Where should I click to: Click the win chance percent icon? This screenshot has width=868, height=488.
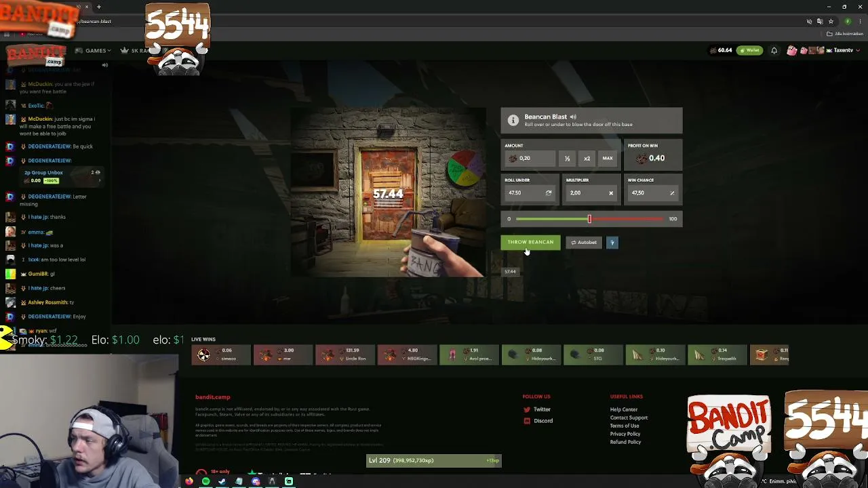672,193
